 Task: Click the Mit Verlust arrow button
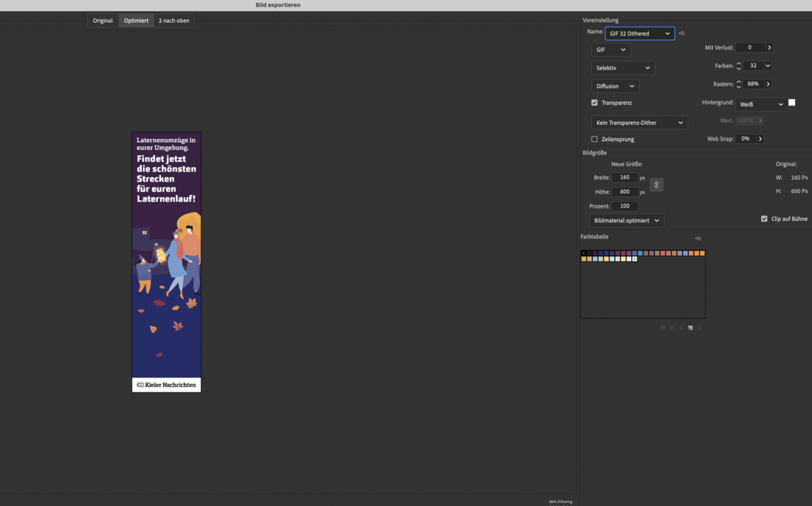(x=769, y=47)
